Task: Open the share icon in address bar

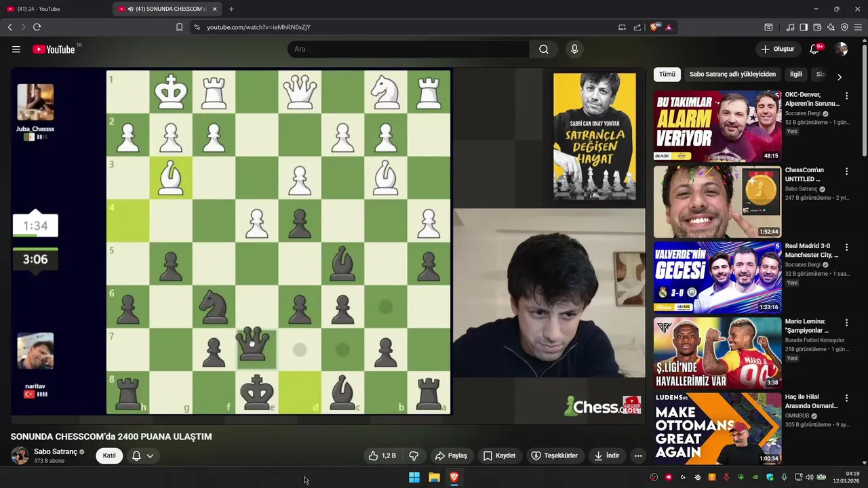Action: click(x=637, y=27)
